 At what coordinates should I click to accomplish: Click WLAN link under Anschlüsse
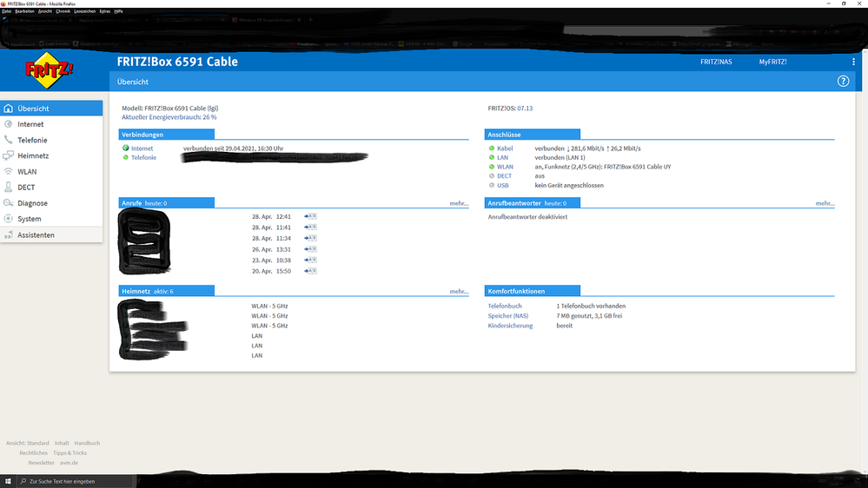pyautogui.click(x=505, y=167)
